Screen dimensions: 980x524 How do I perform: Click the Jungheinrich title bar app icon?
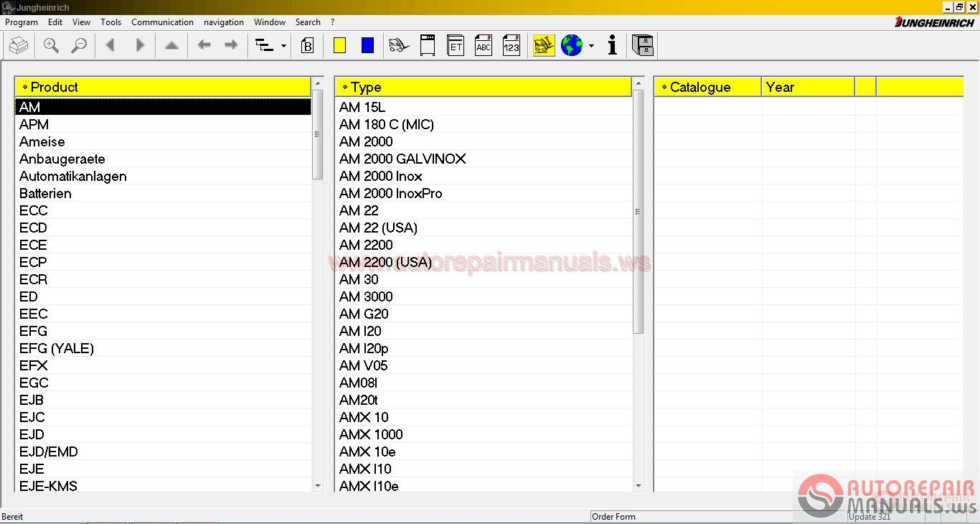point(6,7)
